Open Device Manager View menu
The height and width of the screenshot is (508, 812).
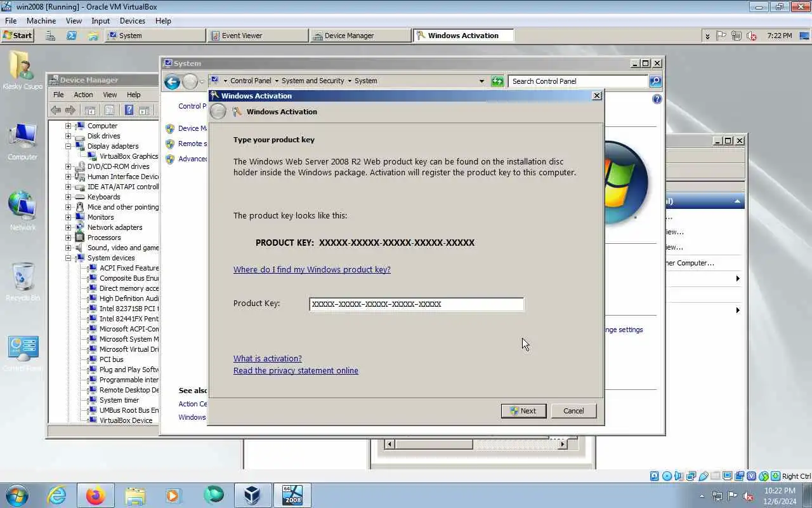[110, 95]
